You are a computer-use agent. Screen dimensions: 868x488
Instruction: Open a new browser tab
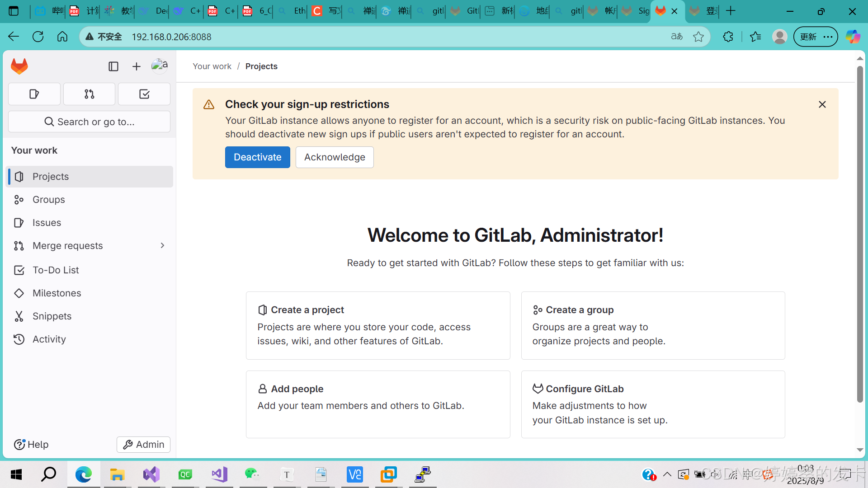pos(731,11)
